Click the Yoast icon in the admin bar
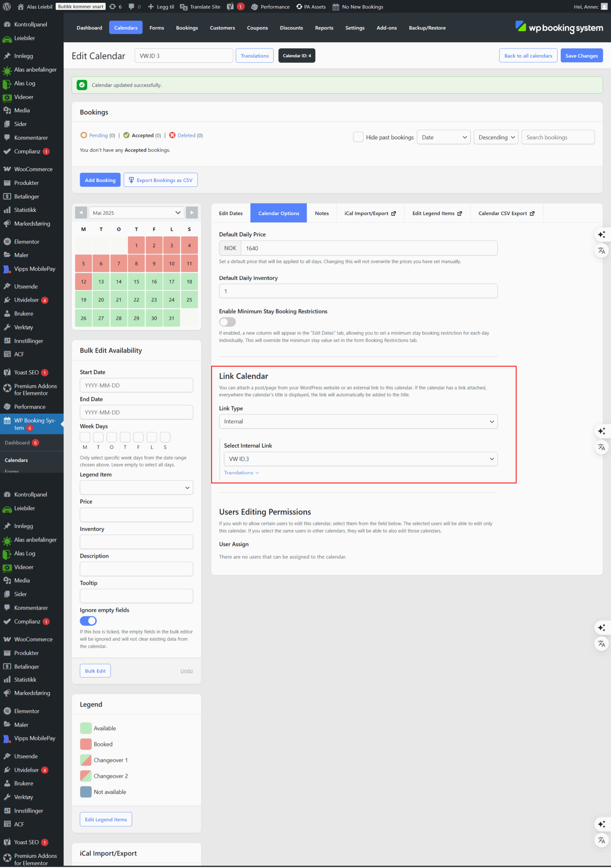The image size is (611, 868). click(230, 7)
